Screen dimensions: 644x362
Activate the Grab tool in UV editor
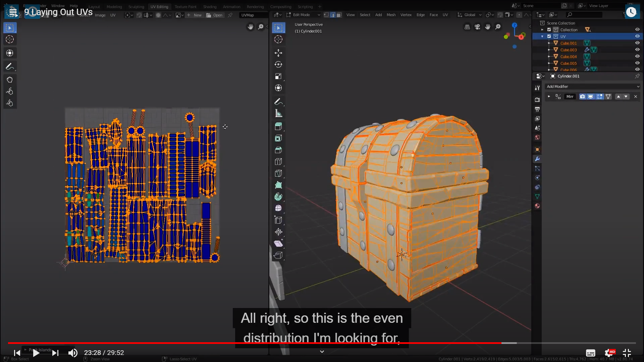[x=9, y=80]
